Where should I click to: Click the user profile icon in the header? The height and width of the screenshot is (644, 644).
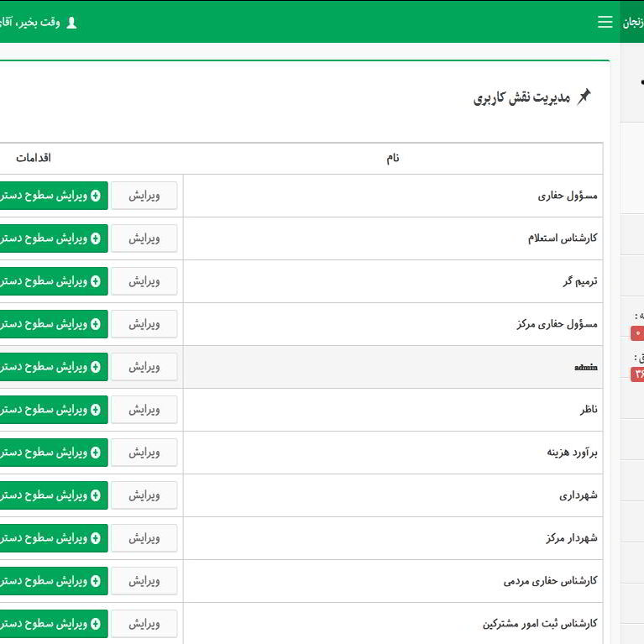[x=71, y=23]
